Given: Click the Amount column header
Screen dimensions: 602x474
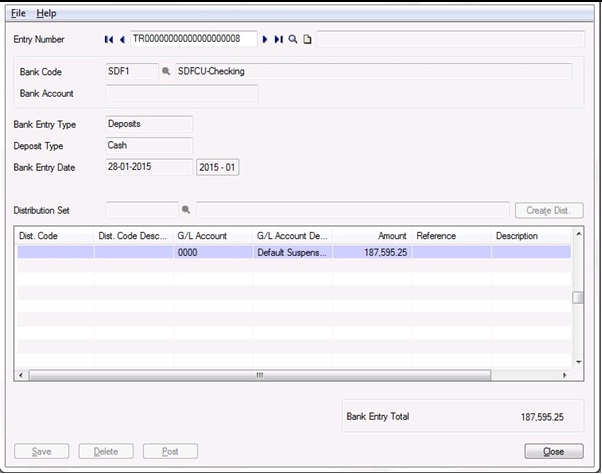Looking at the screenshot, I should (372, 236).
